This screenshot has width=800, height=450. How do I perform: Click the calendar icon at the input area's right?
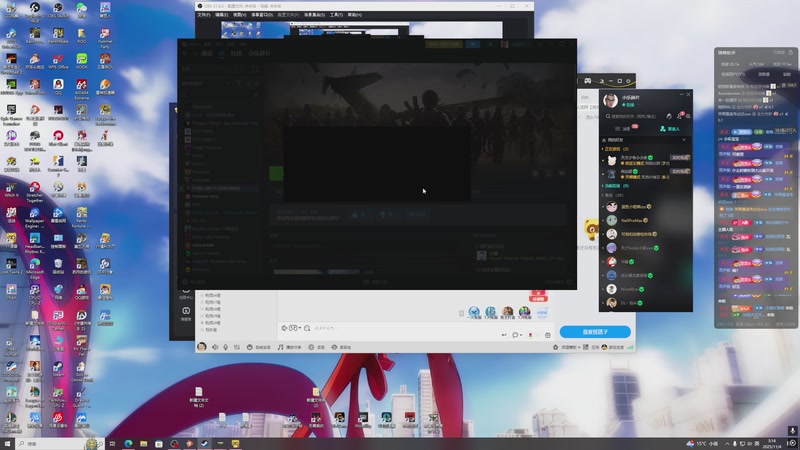(547, 335)
